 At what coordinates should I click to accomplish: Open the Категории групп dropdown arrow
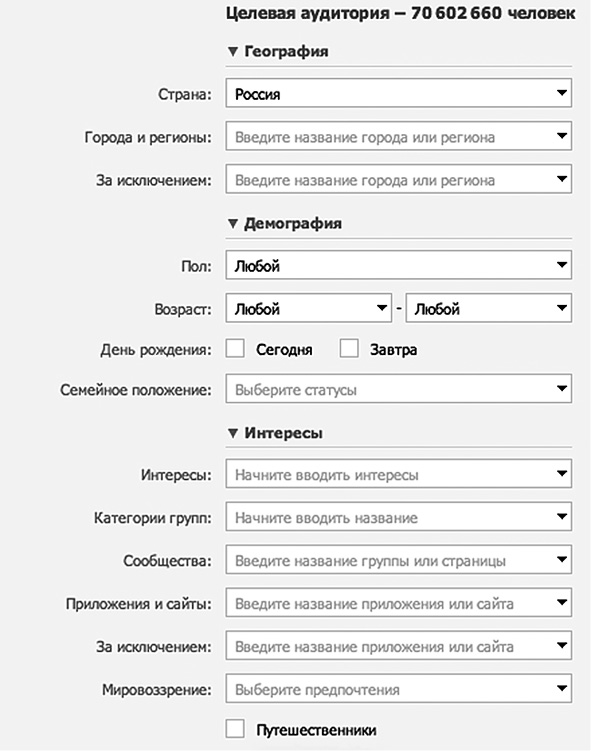562,516
